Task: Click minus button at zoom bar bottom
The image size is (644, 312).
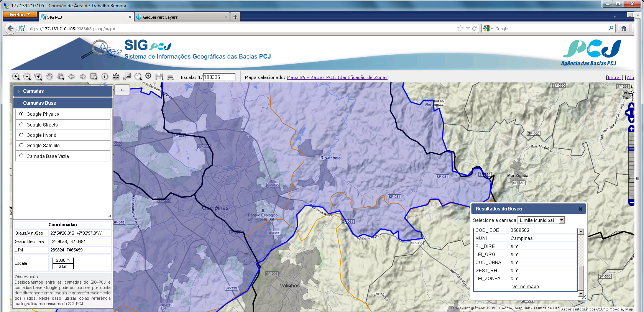Action: tap(631, 202)
